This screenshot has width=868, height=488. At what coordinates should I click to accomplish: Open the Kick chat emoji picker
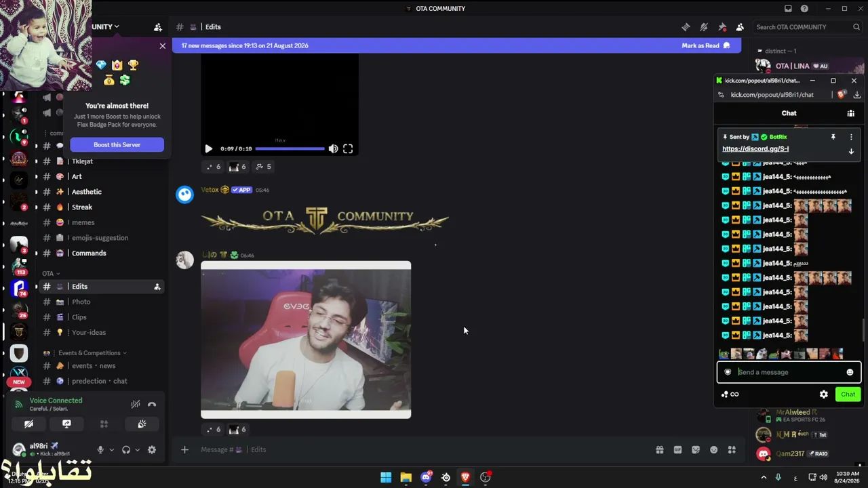(850, 372)
